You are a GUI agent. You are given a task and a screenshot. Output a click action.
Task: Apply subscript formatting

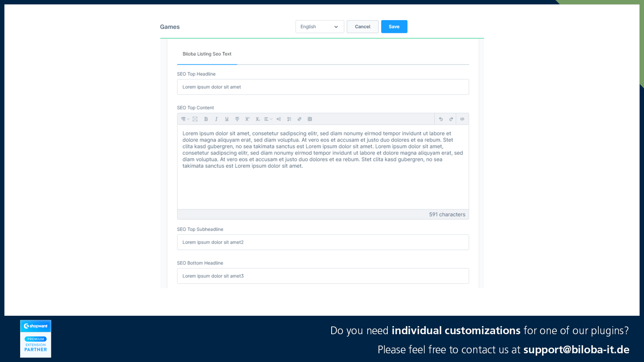[x=258, y=119]
